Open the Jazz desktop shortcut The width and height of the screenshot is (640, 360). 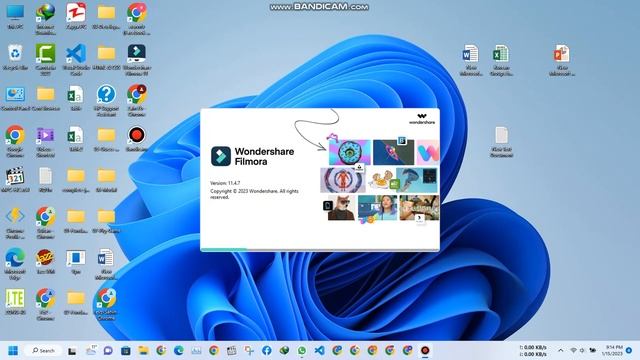tap(45, 261)
